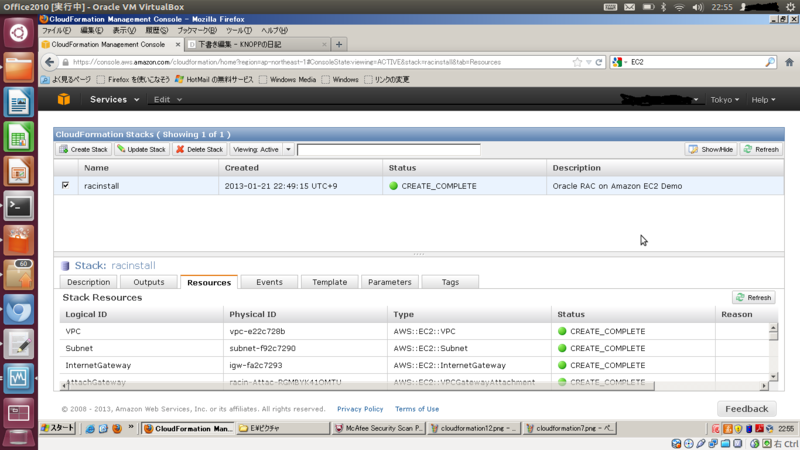Bookmark page with star icon

[x=577, y=62]
